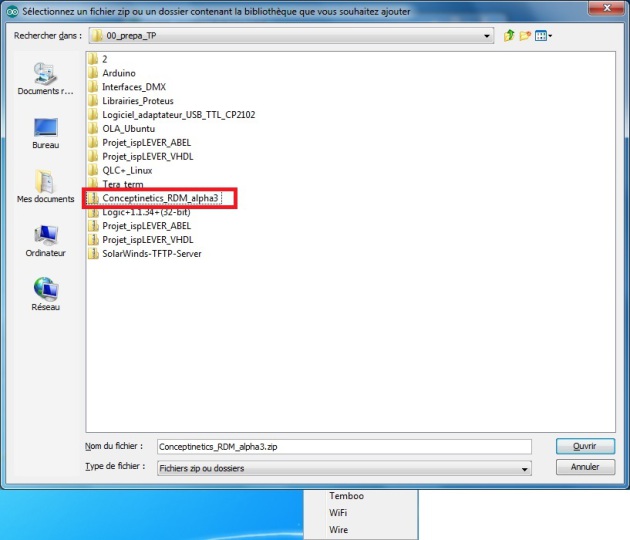
Task: Click the up one level folder icon
Action: (x=509, y=36)
